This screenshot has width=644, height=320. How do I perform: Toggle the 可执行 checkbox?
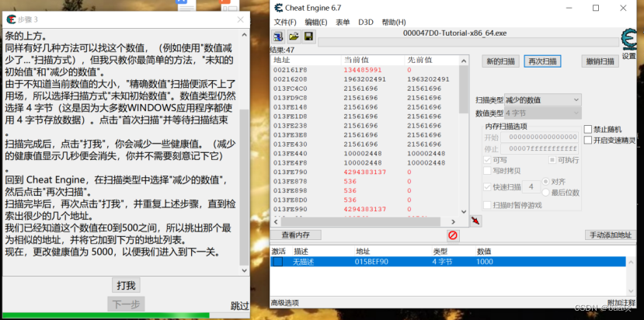pos(552,160)
